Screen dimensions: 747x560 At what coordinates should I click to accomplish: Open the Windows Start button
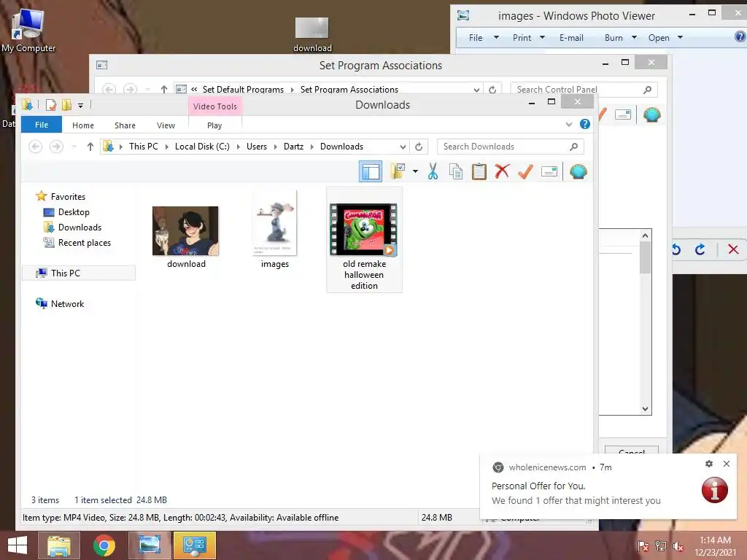pos(18,545)
